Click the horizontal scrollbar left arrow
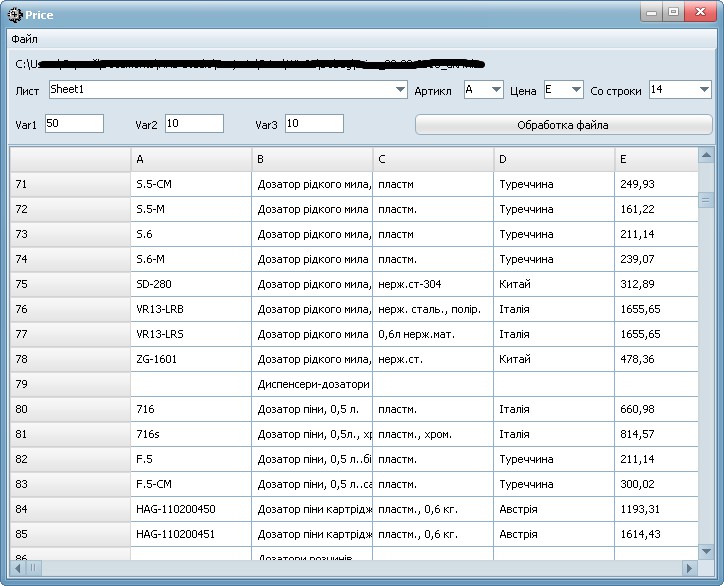Viewport: 724px width, 586px height. (x=18, y=568)
